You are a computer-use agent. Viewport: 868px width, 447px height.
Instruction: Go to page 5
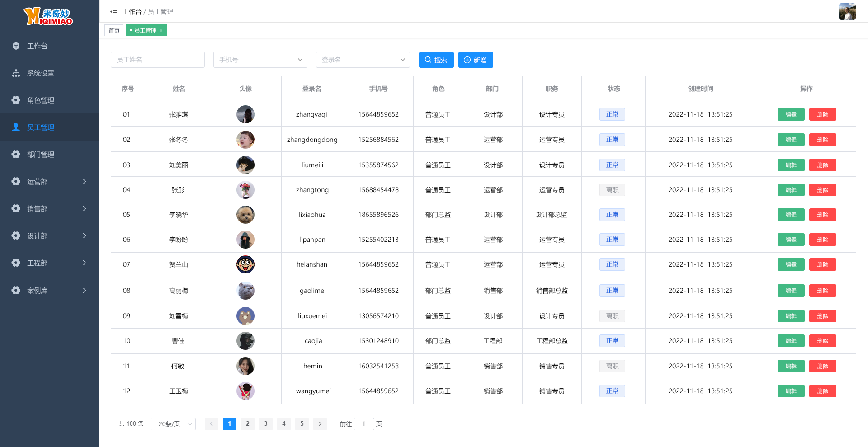pos(302,424)
